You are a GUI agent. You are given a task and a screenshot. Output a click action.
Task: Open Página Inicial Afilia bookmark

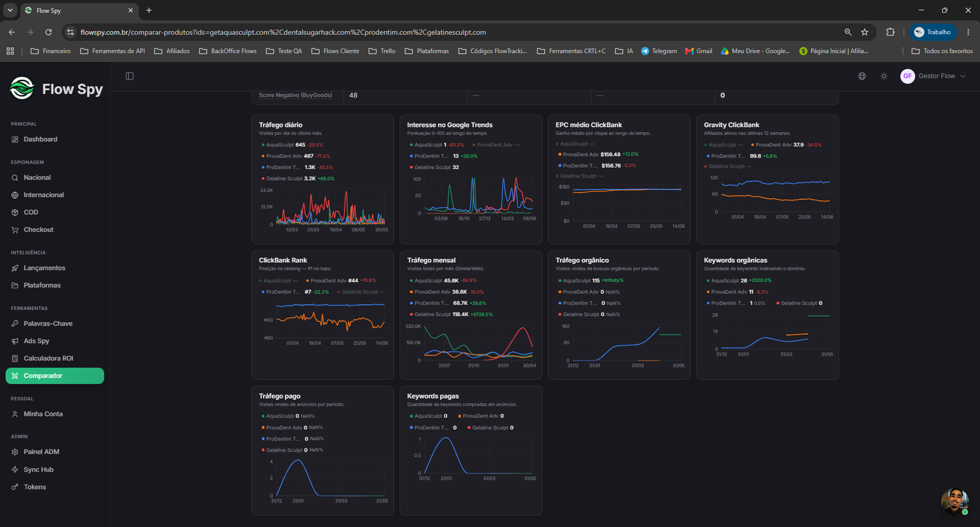[834, 51]
